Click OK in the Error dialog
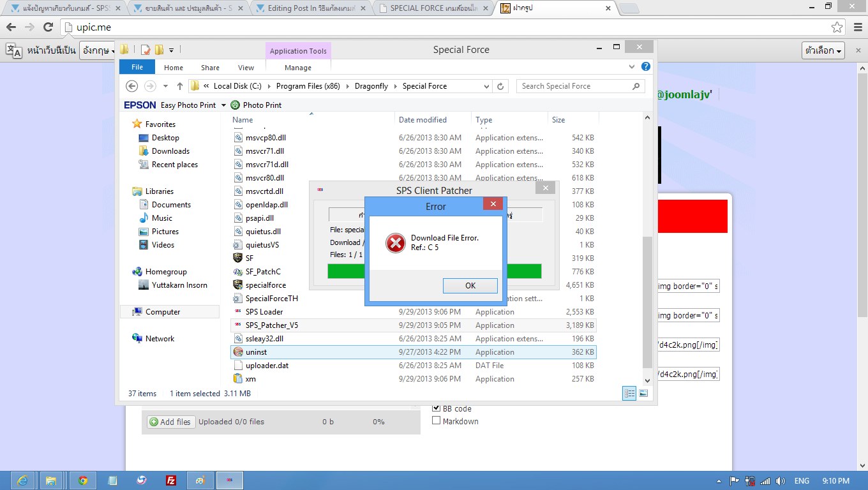 click(x=470, y=285)
